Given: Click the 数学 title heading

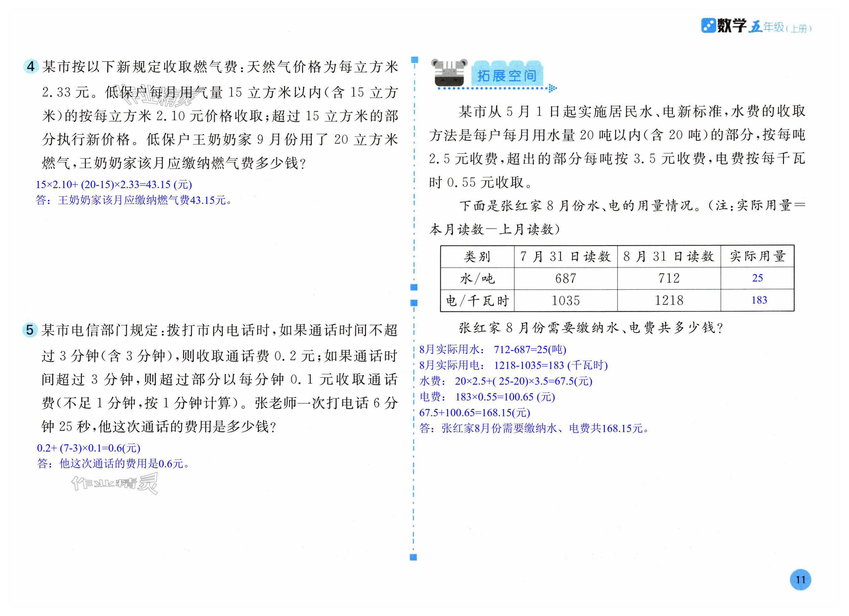Looking at the screenshot, I should (x=732, y=26).
